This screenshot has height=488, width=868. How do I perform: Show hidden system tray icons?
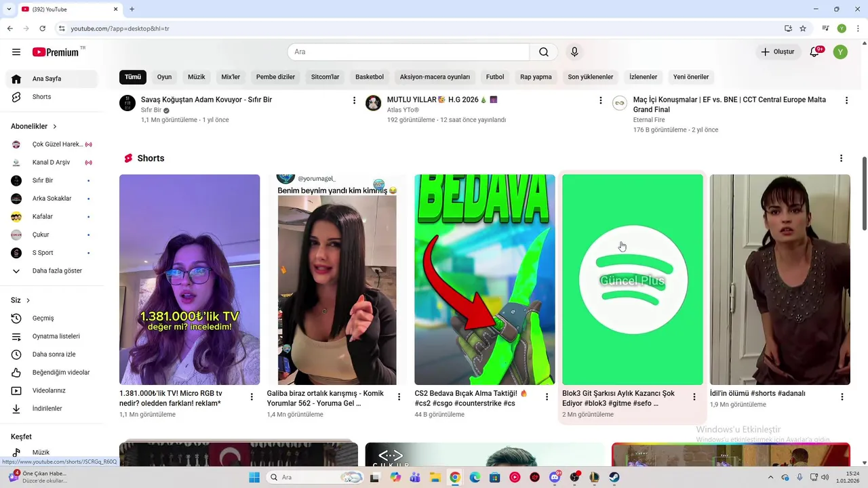[x=770, y=477]
